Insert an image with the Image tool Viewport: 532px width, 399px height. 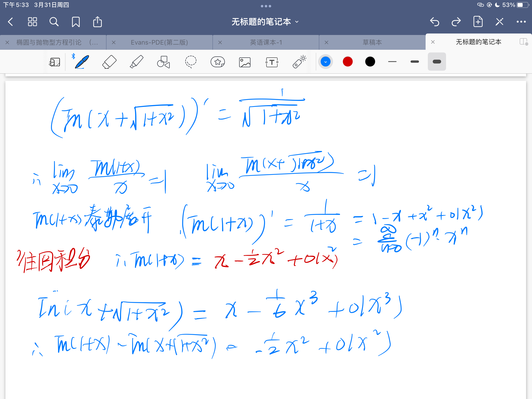click(245, 62)
